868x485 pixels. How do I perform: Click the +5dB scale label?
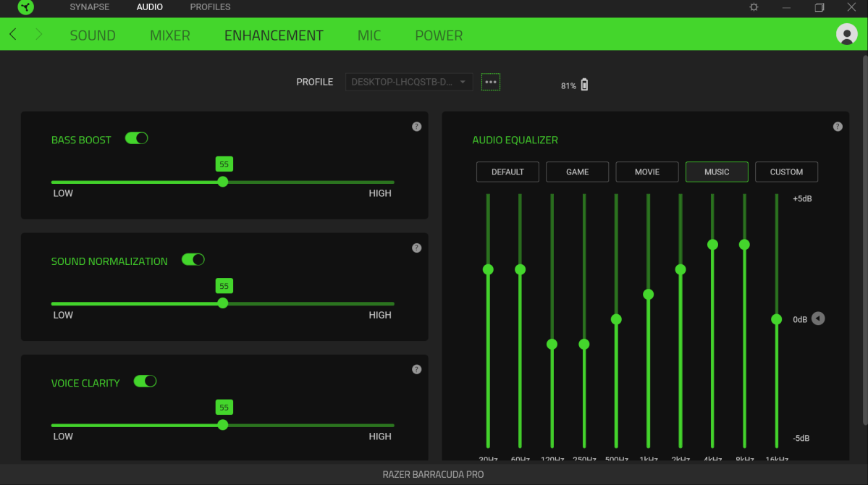tap(802, 199)
